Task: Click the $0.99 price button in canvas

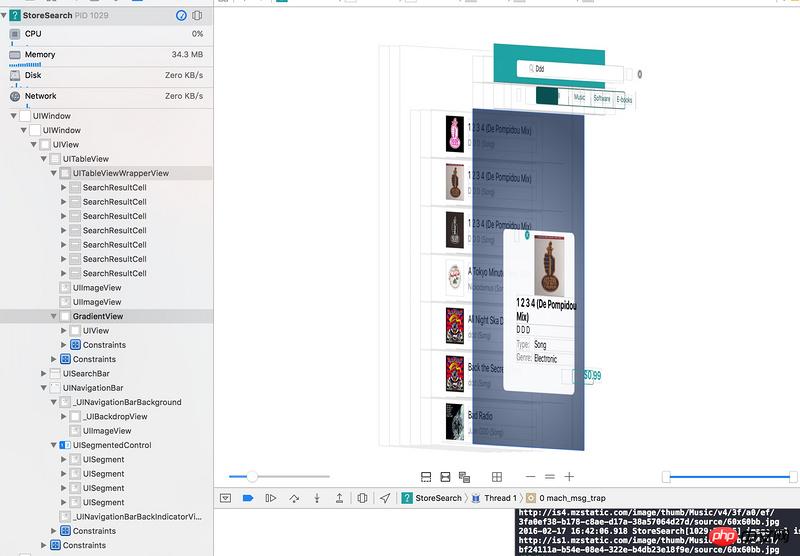Action: [591, 375]
